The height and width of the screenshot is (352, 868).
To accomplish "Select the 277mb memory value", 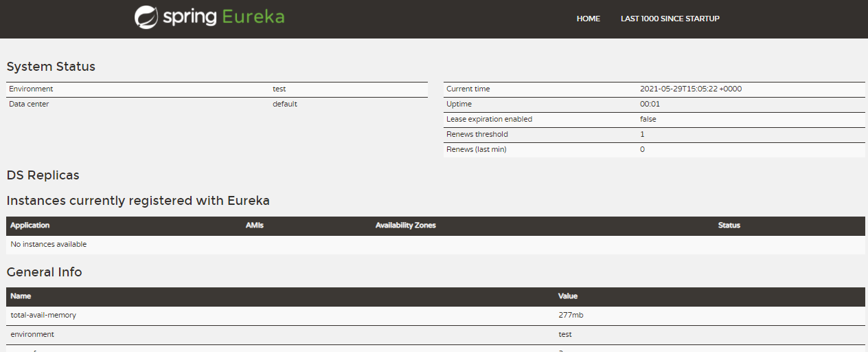I will tap(571, 316).
